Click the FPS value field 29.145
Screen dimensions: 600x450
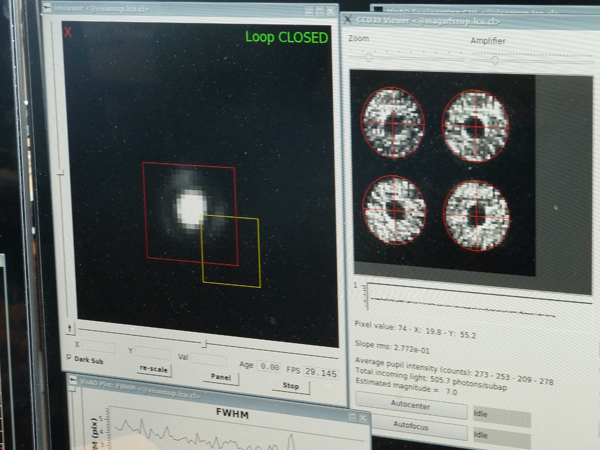pyautogui.click(x=321, y=373)
